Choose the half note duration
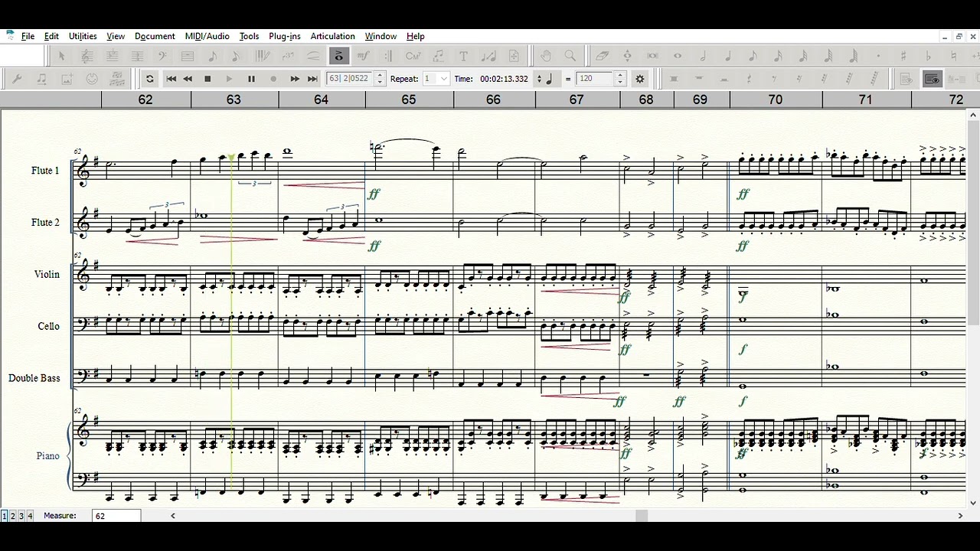The width and height of the screenshot is (980, 551). click(703, 56)
